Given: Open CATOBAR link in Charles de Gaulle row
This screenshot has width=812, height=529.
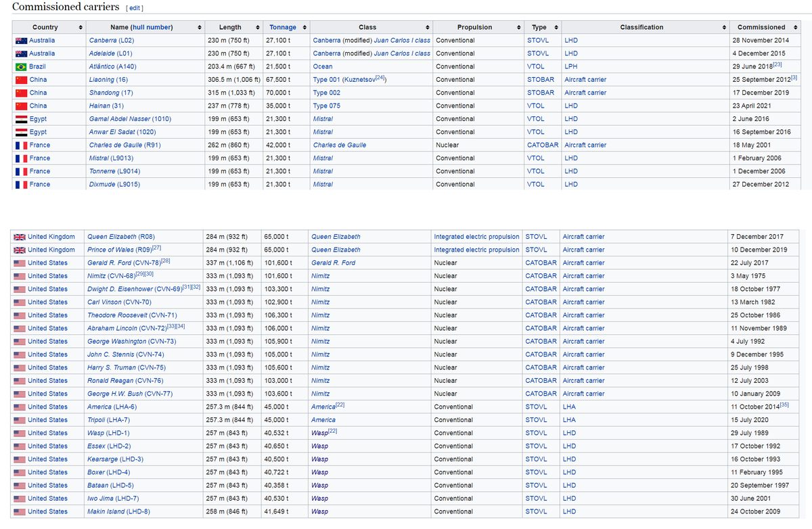Looking at the screenshot, I should click(543, 145).
